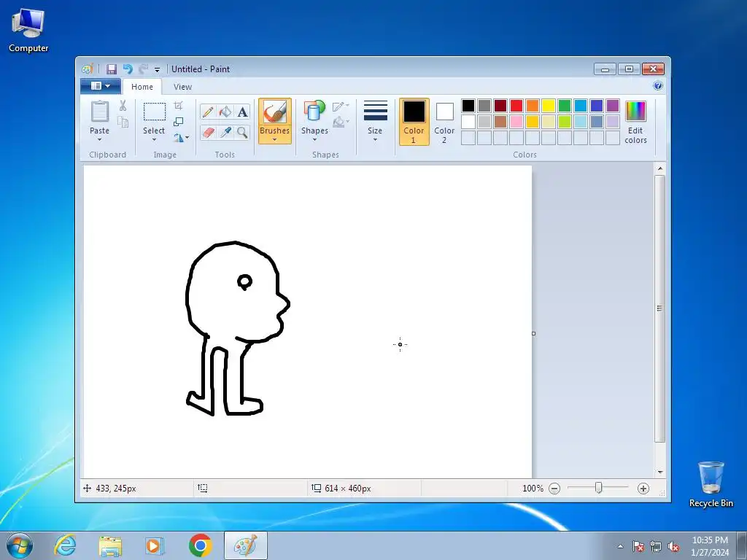The height and width of the screenshot is (560, 747).
Task: Click the Redo arrow icon
Action: click(x=143, y=69)
